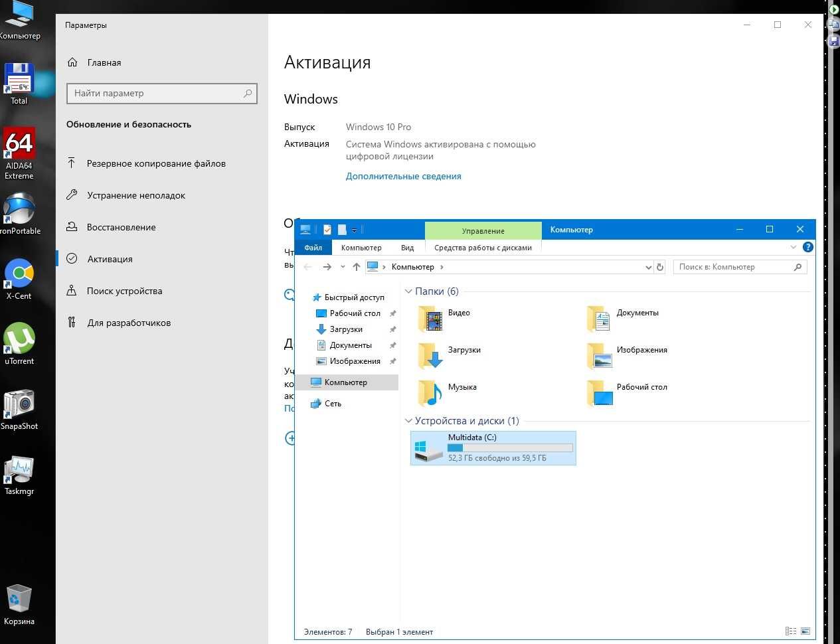Open Компьютер desktop icon
840x644 pixels.
pos(19,20)
